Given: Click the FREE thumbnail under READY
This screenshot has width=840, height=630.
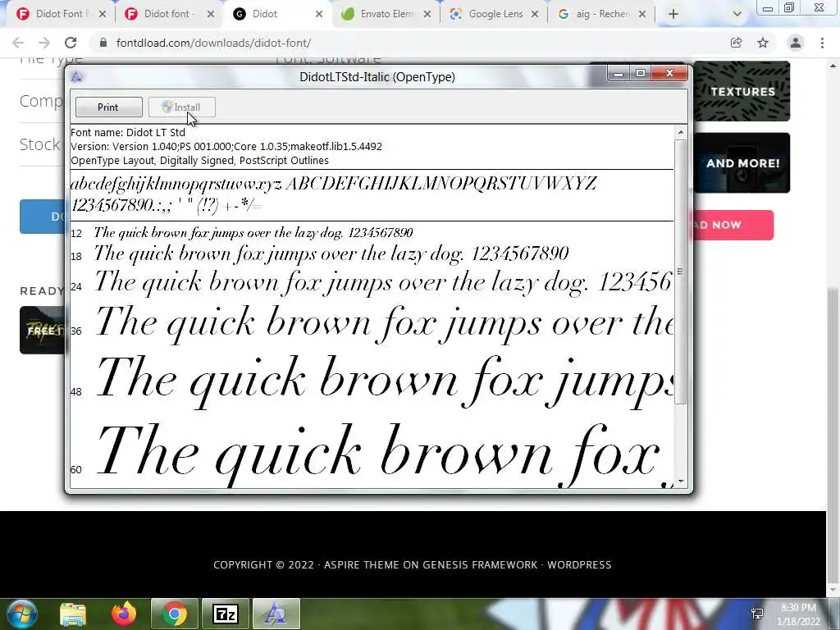Looking at the screenshot, I should [x=43, y=330].
